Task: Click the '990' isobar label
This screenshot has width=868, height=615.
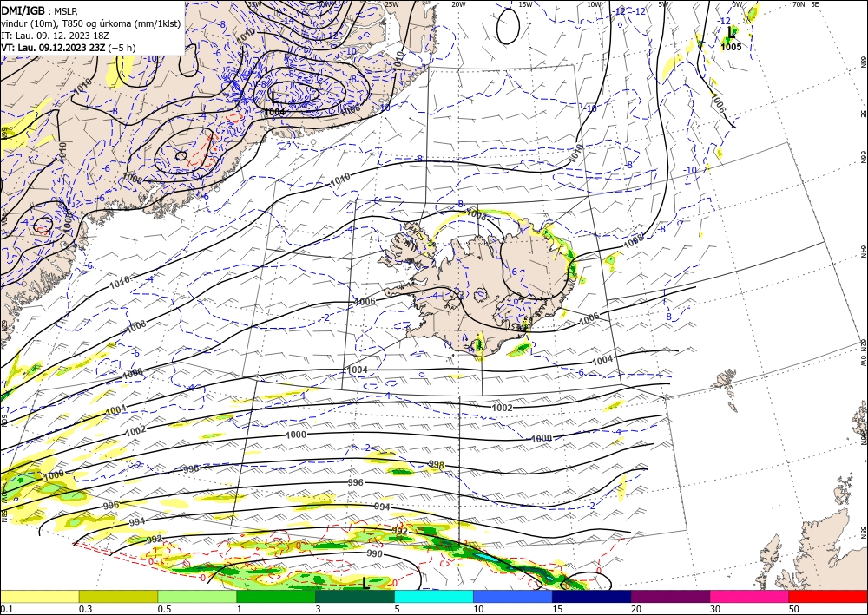Action: click(x=374, y=553)
